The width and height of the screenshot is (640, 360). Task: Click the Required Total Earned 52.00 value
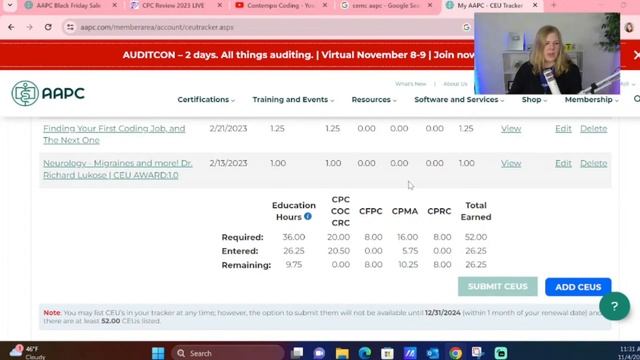point(476,237)
